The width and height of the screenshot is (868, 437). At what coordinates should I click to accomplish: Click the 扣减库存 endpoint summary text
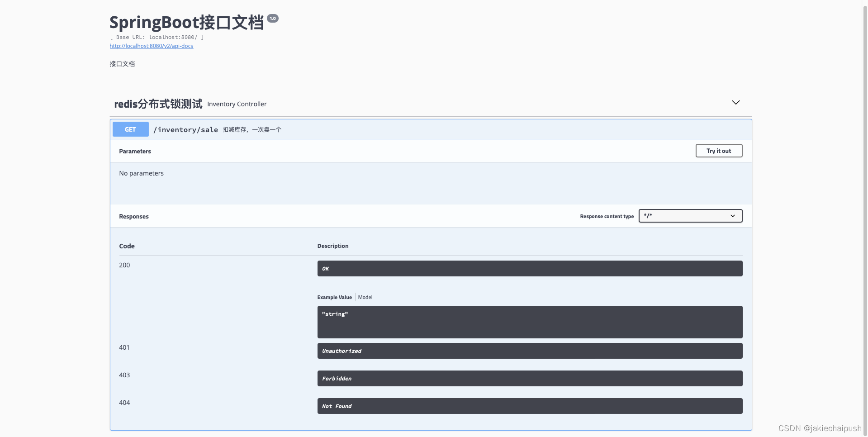coord(252,130)
